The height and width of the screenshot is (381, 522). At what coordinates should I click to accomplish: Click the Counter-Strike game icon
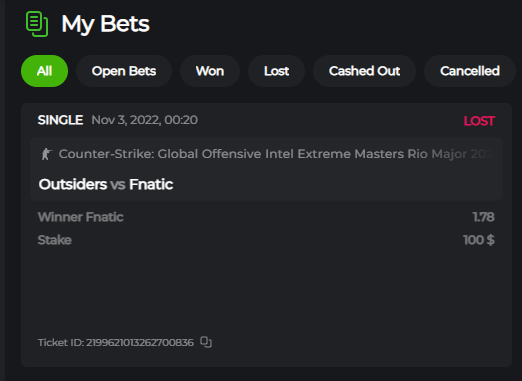(46, 154)
